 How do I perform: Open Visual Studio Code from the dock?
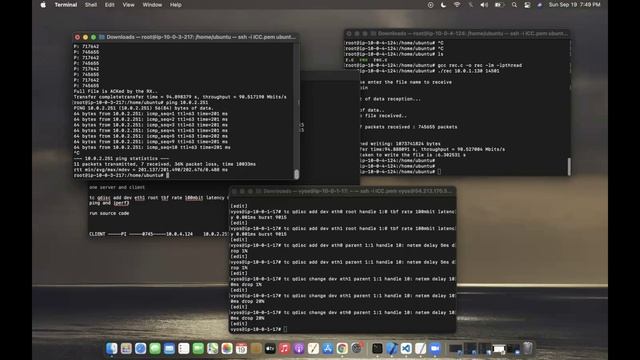406,348
